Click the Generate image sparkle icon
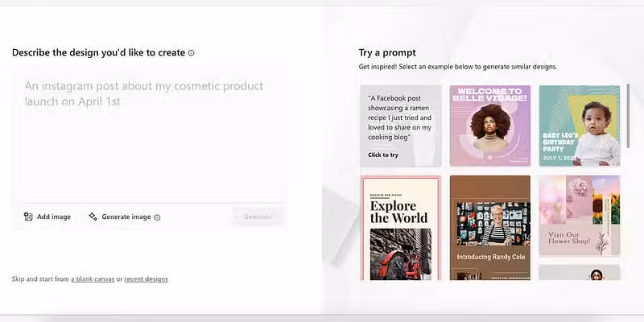Image resolution: width=644 pixels, height=322 pixels. coord(93,217)
